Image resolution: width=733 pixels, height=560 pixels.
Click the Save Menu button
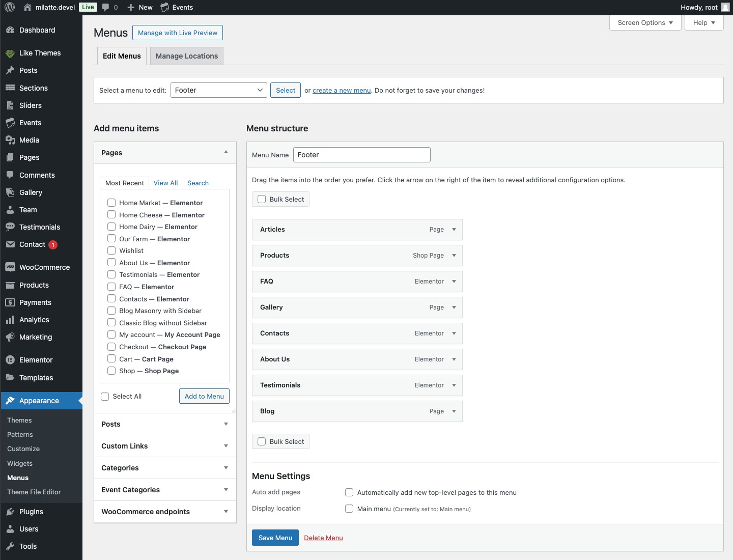[275, 538]
